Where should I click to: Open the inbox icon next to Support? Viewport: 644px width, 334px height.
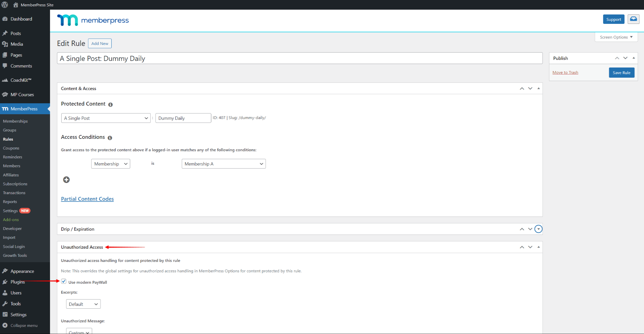pos(633,19)
